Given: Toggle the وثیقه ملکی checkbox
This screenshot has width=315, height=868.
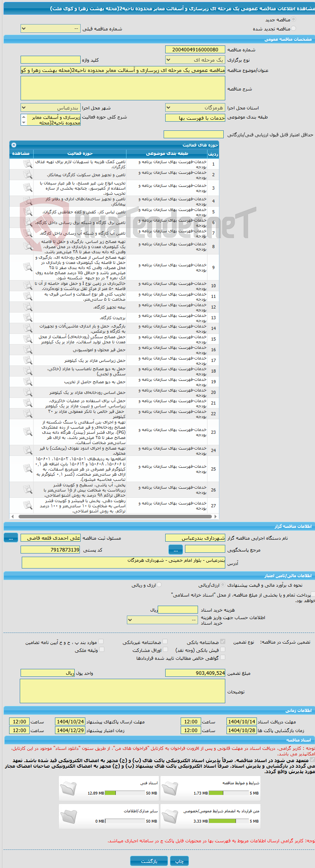Looking at the screenshot, I should coord(101,650).
